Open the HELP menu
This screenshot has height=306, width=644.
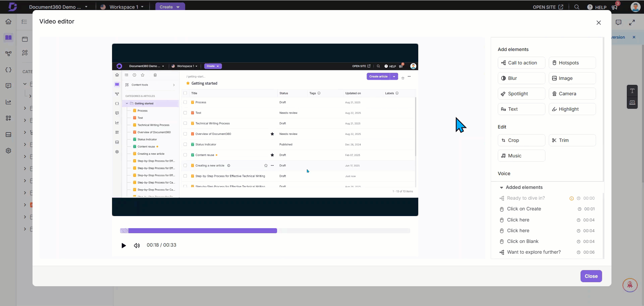click(597, 7)
